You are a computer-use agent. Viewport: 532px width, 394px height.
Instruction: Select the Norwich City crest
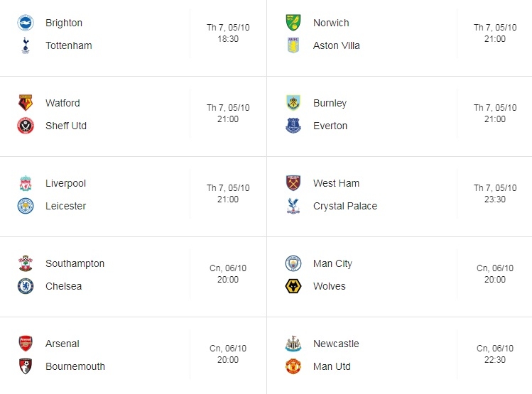click(x=293, y=23)
